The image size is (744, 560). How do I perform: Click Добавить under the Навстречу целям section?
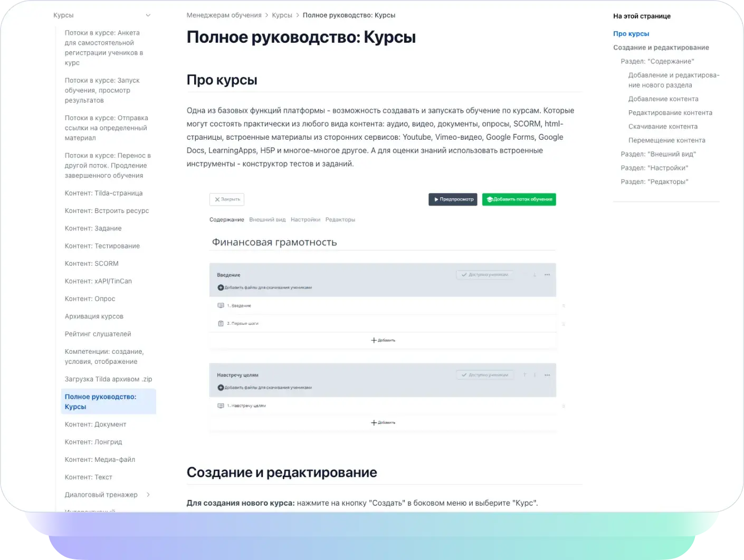(383, 422)
